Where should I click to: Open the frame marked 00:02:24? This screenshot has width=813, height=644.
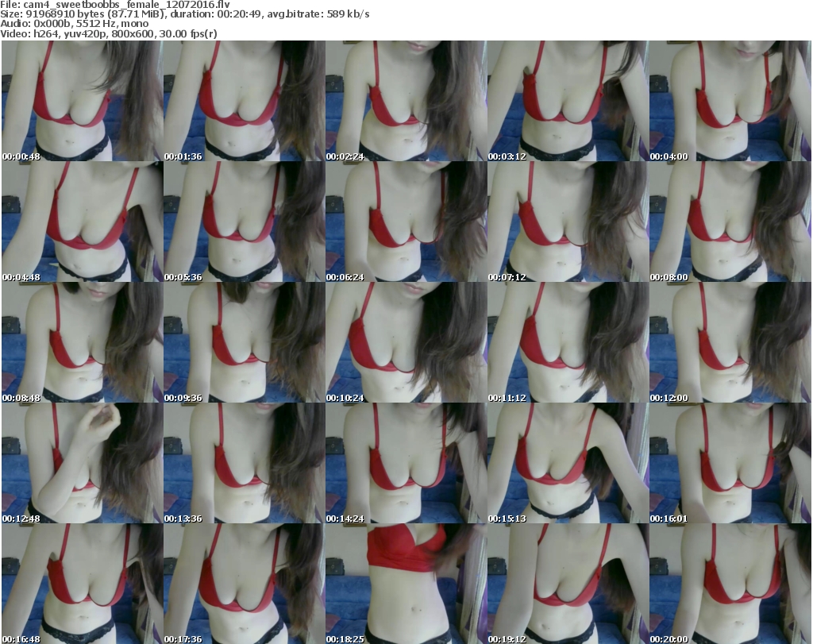pos(406,101)
